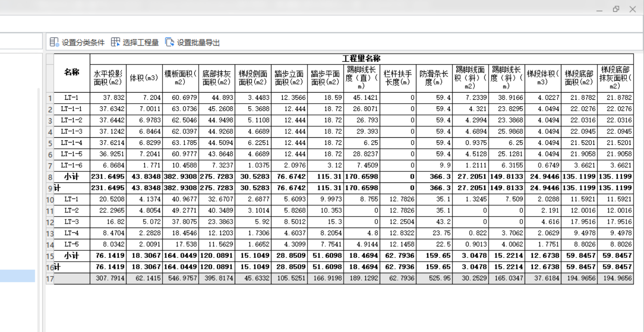Select the 体积(m3) column header
Viewport: 644px width, 332px height.
144,78
